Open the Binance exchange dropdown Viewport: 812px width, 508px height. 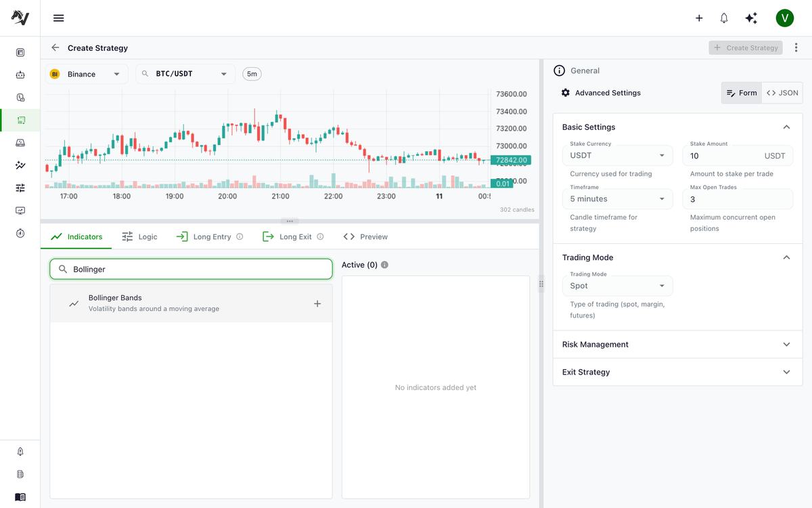tap(87, 74)
